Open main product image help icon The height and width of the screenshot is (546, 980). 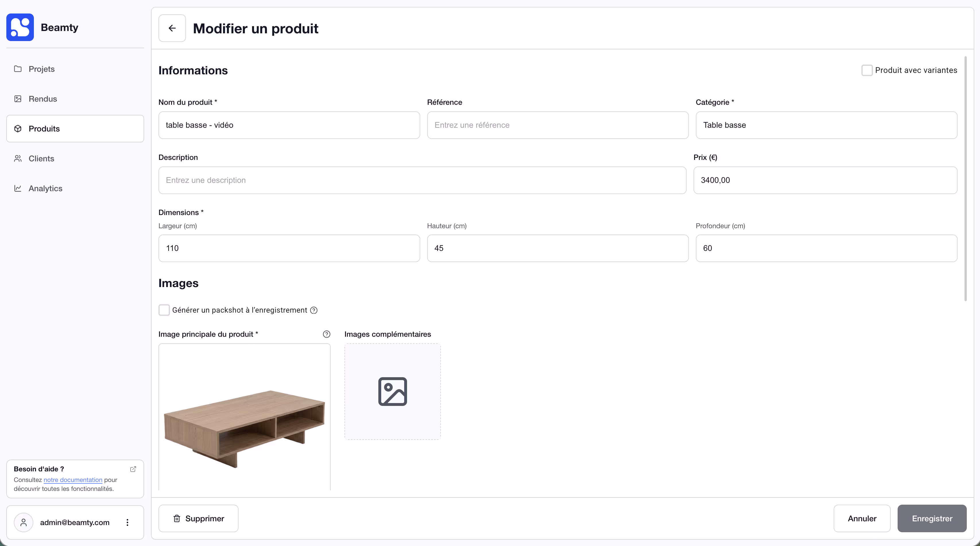click(326, 334)
